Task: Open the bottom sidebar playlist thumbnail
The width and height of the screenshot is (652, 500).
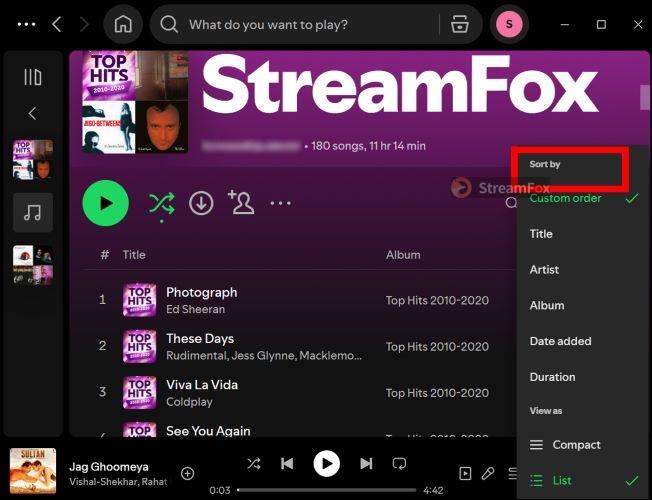Action: (33, 265)
